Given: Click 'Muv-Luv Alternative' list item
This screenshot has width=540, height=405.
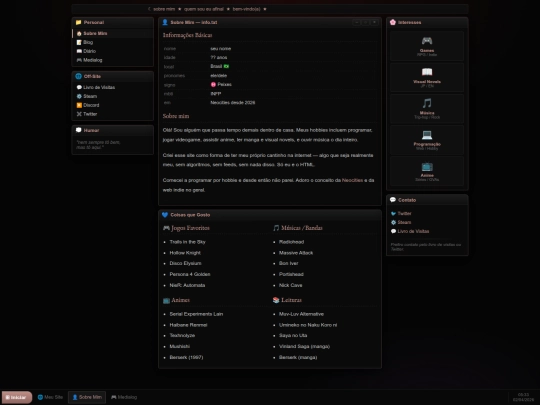Looking at the screenshot, I should tap(301, 314).
